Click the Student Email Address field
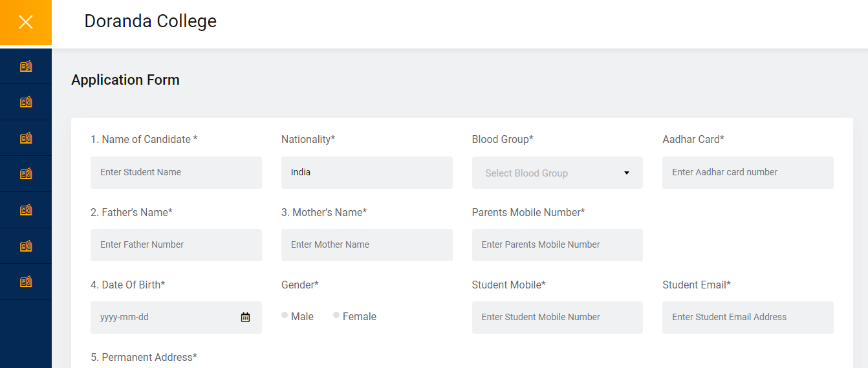The image size is (868, 368). coord(748,318)
